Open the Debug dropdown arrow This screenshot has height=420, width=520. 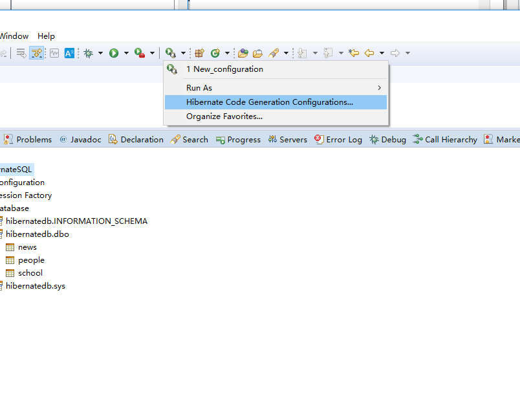pos(100,53)
